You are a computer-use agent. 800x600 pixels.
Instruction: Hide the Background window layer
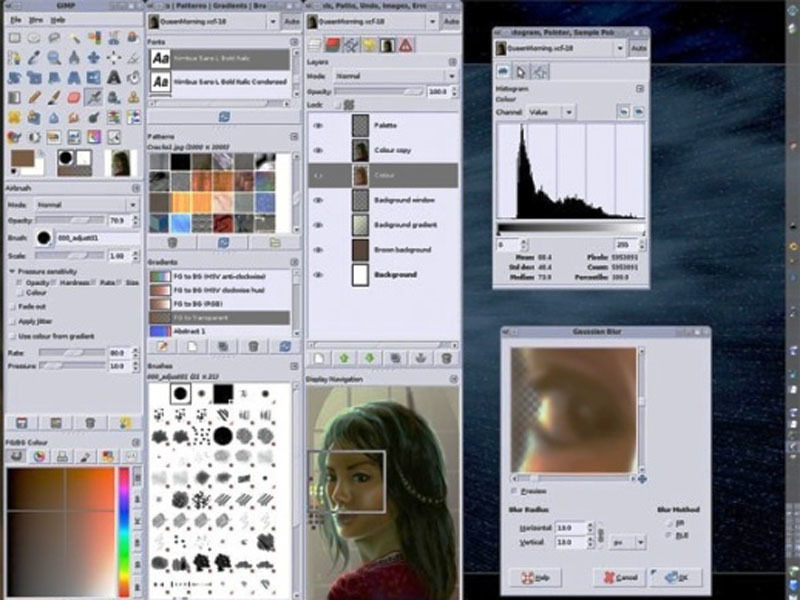tap(318, 201)
